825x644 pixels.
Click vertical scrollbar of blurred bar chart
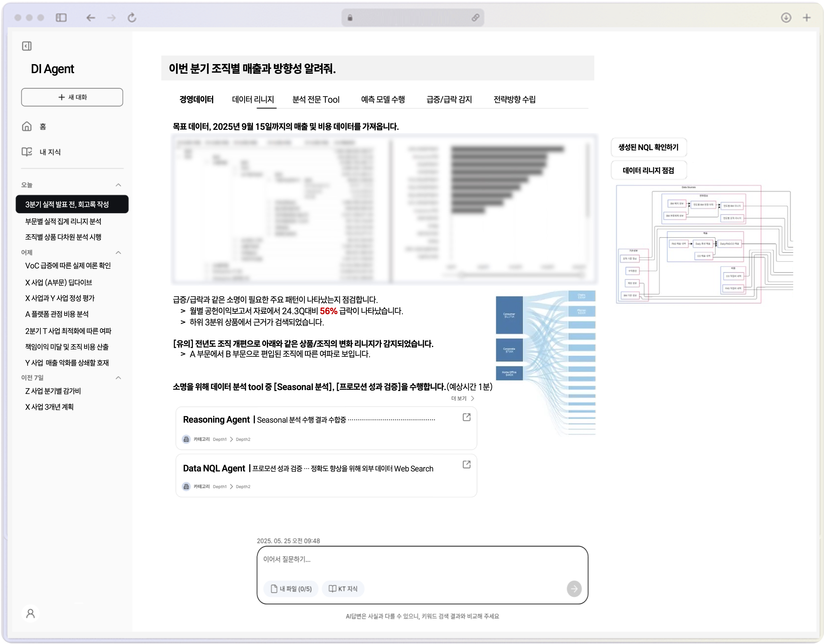[x=587, y=181]
